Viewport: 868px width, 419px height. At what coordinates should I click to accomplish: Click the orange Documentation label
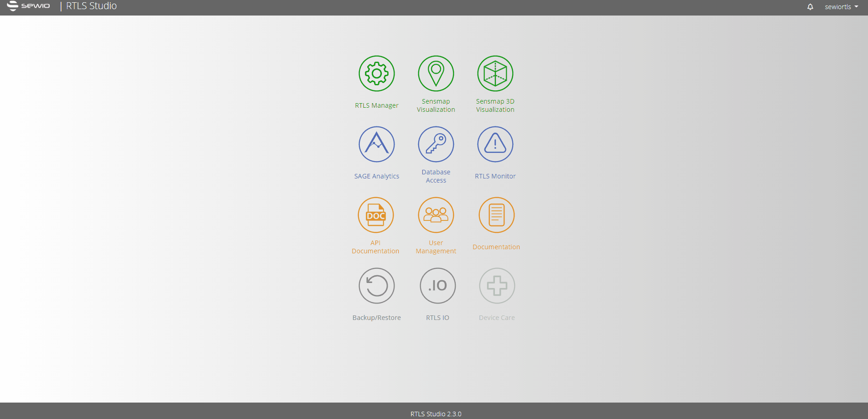coord(496,247)
